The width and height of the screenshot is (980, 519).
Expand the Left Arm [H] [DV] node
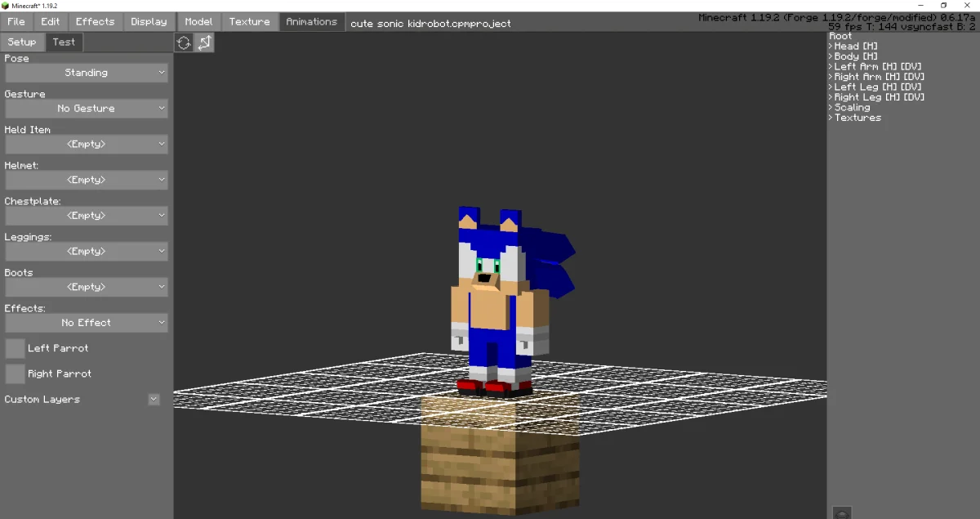pos(831,66)
